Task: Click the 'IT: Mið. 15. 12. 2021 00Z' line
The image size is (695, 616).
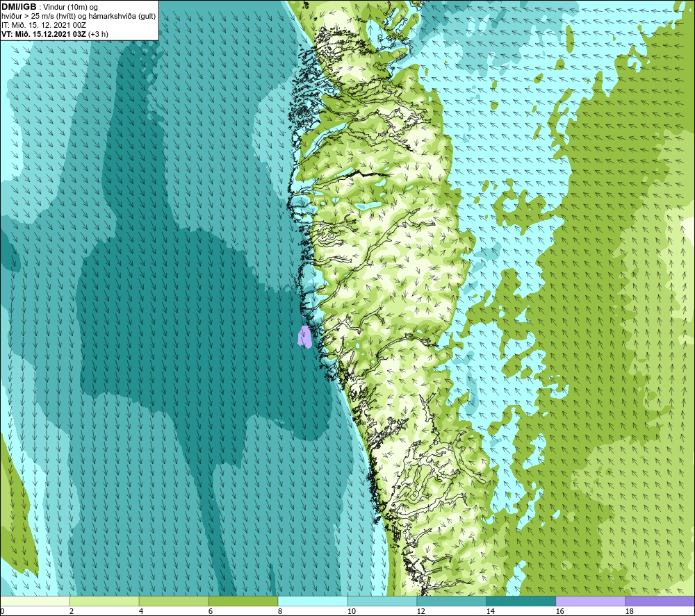Action: [x=43, y=25]
